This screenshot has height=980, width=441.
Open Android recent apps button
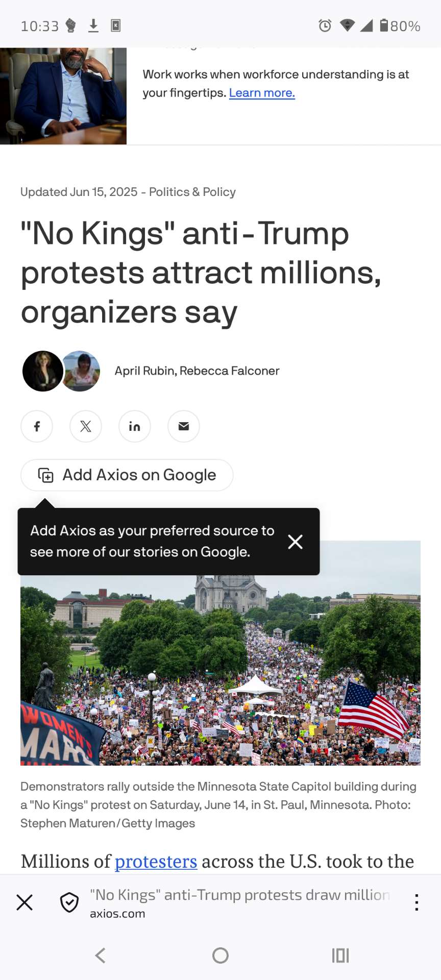click(340, 955)
